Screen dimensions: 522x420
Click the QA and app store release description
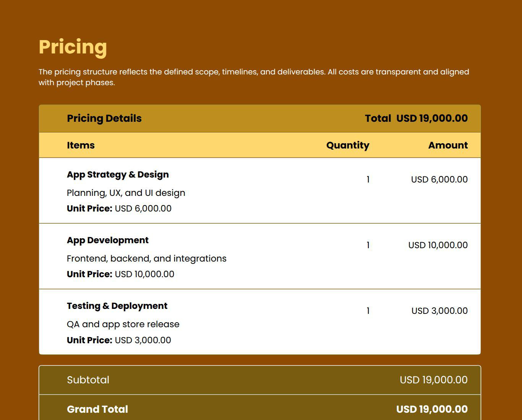(123, 324)
